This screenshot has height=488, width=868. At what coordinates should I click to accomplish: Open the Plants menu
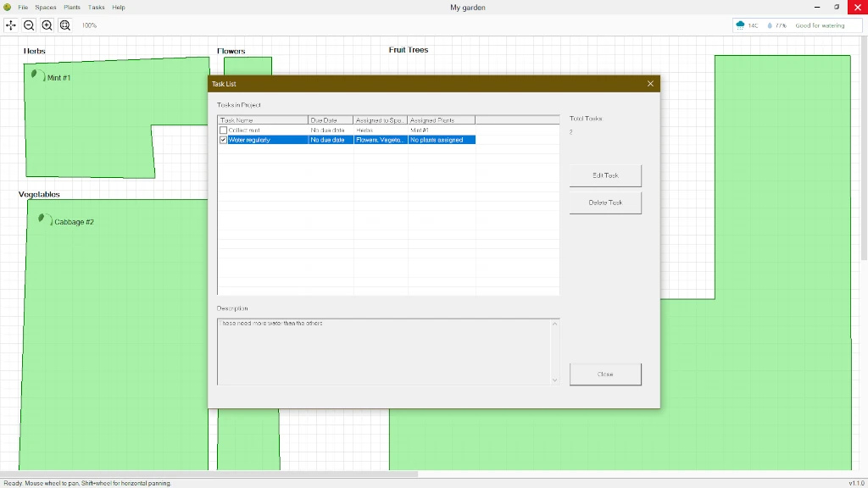[71, 7]
